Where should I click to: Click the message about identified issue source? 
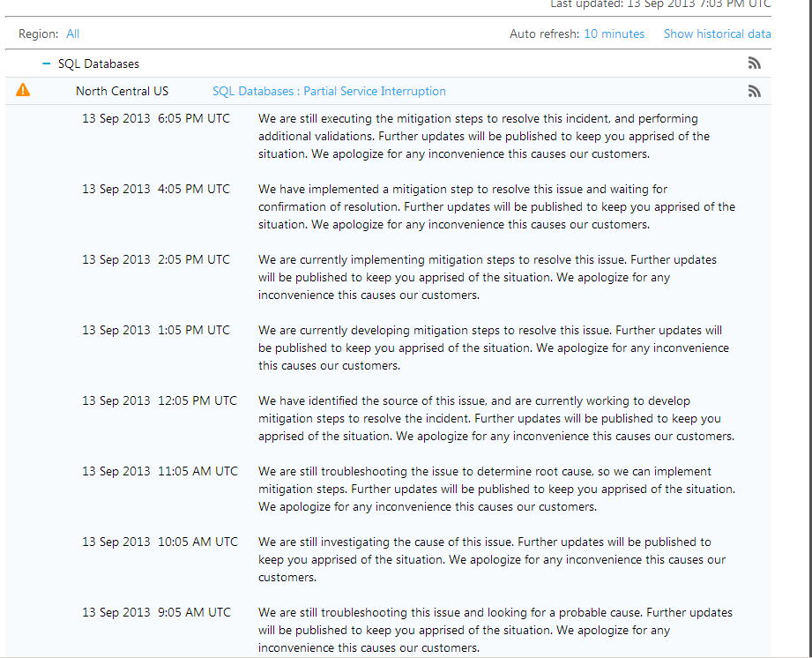[x=496, y=418]
